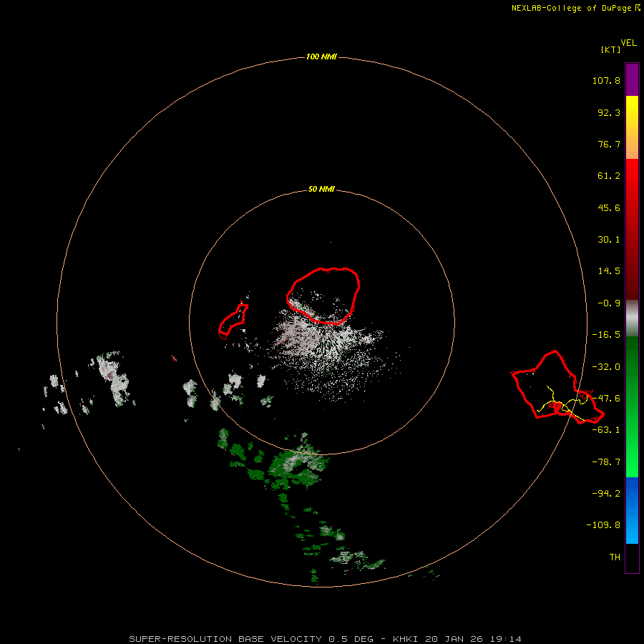Pick the green segment of color bar
Viewport: 644px width, 644px height.
[632, 406]
